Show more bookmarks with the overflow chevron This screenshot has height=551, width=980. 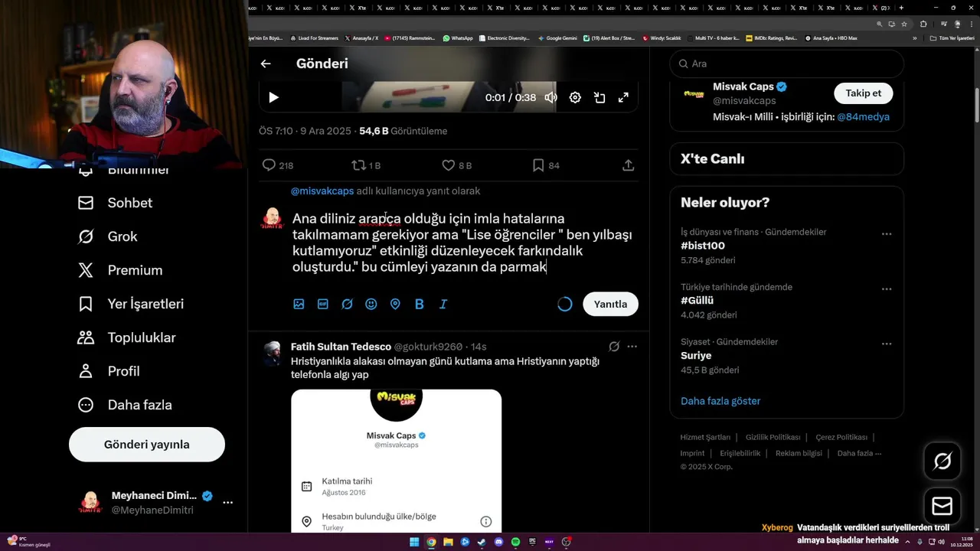tap(914, 37)
